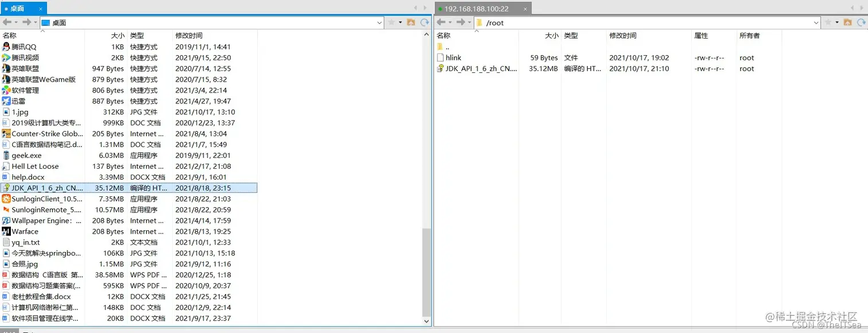
Task: Go back in the remote /root pane
Action: (x=441, y=22)
